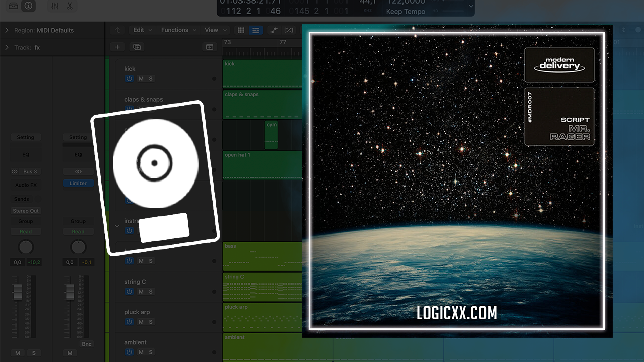Screen dimensions: 644x362
Task: Open the Mixer from the toolbar
Action: [55, 6]
